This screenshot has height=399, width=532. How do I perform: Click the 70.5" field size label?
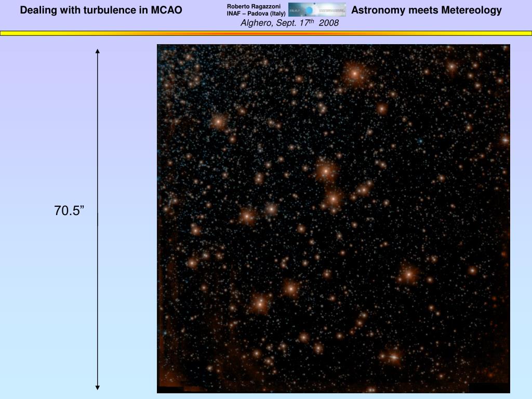pyautogui.click(x=69, y=210)
